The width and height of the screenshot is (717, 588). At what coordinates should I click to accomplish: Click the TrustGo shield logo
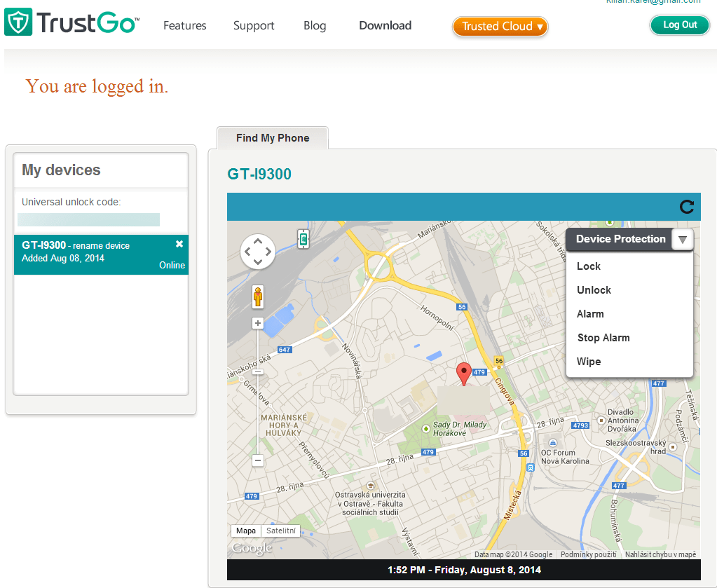(x=18, y=22)
